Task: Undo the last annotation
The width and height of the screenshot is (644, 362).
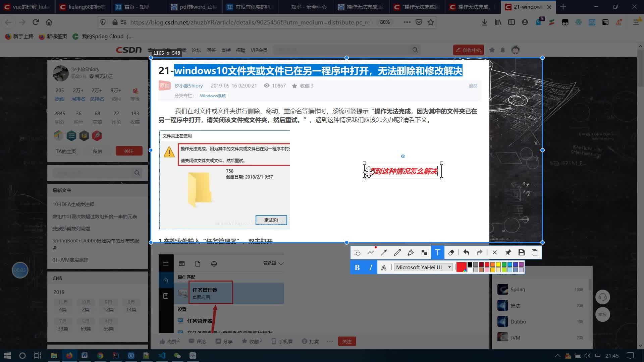Action: coord(466,252)
